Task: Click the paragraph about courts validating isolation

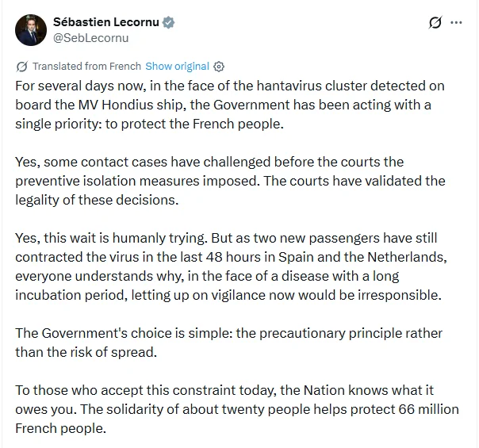Action: (x=230, y=181)
